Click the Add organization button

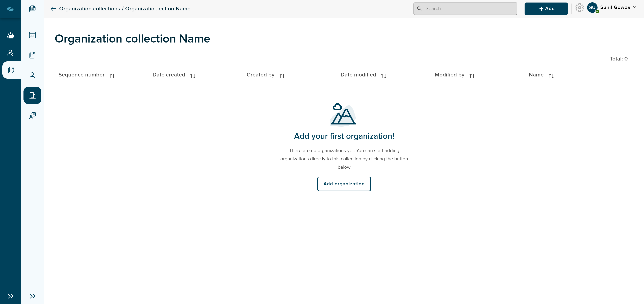pyautogui.click(x=344, y=184)
